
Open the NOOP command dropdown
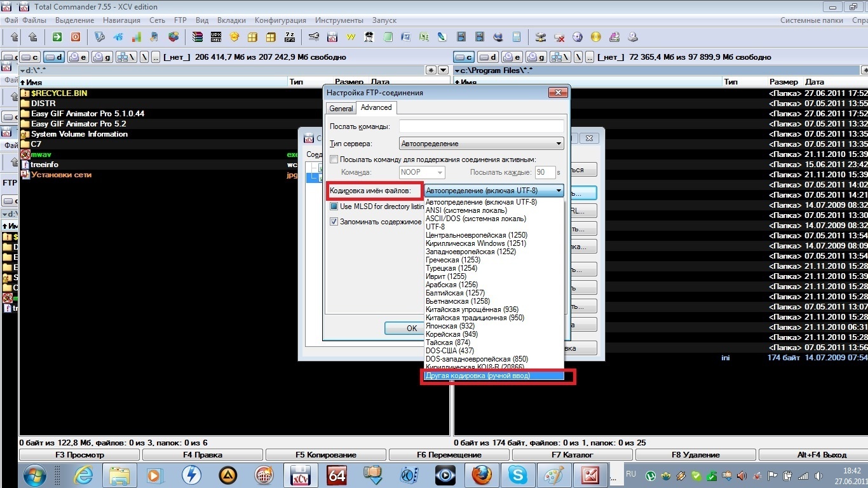pos(422,172)
